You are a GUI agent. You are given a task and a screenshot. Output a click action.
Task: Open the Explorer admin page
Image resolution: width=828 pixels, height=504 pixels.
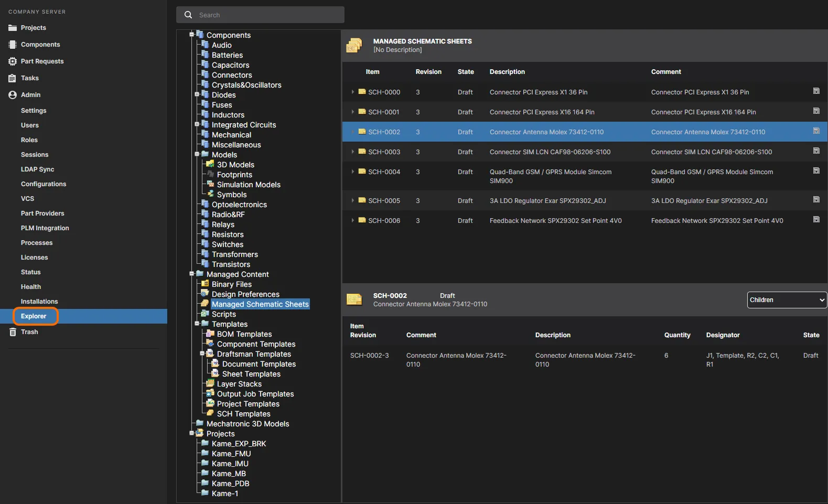pos(34,316)
